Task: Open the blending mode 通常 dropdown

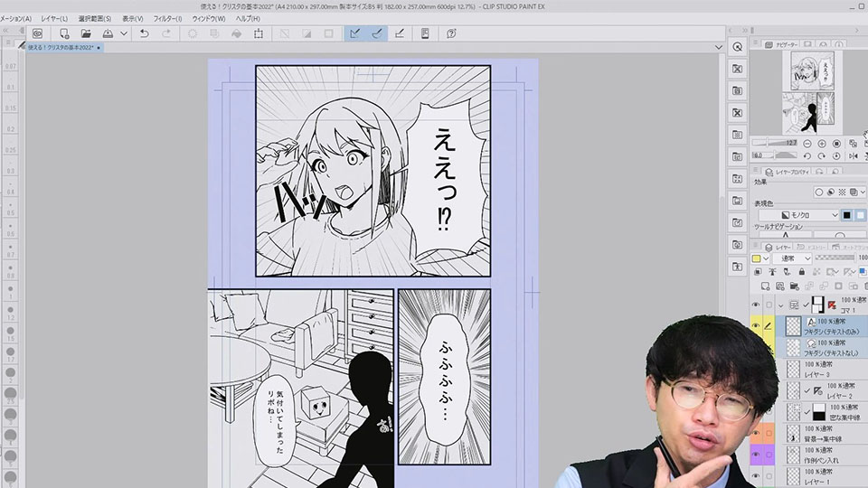Action: pyautogui.click(x=792, y=258)
